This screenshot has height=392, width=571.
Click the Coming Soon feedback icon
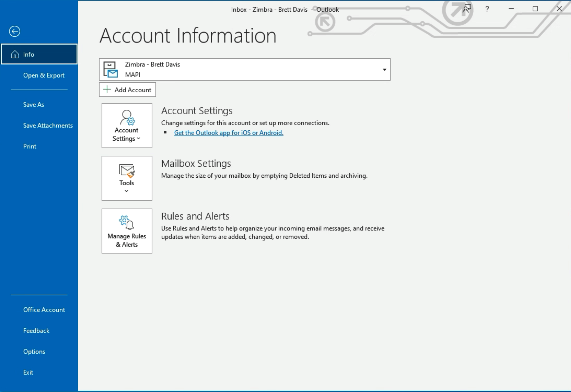click(467, 9)
